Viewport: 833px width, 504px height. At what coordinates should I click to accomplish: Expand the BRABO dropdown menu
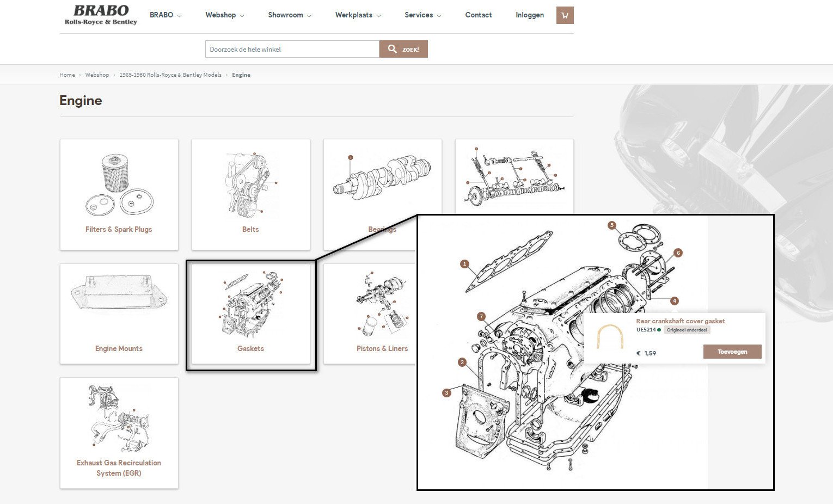[166, 15]
